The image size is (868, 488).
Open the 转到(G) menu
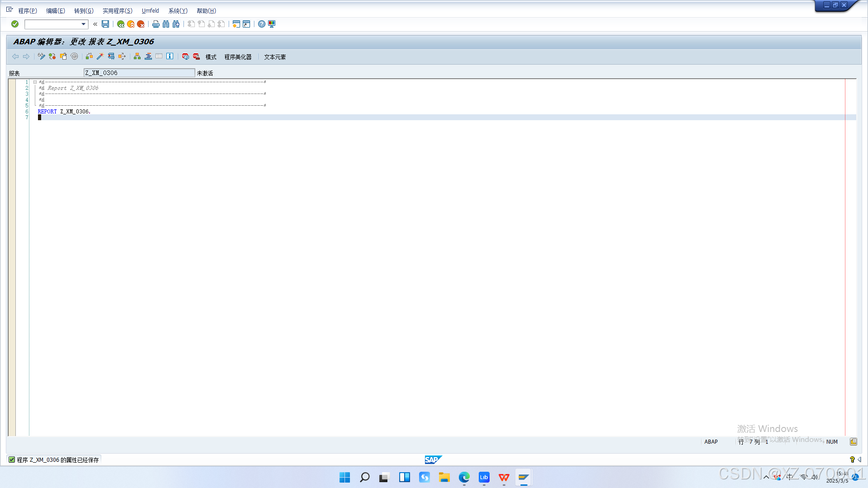[x=84, y=11]
